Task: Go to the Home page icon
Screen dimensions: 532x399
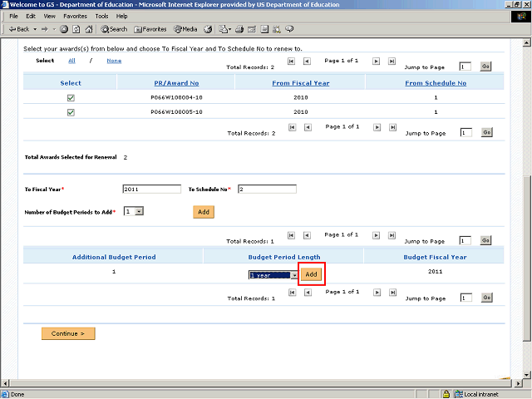Action: coord(89,29)
